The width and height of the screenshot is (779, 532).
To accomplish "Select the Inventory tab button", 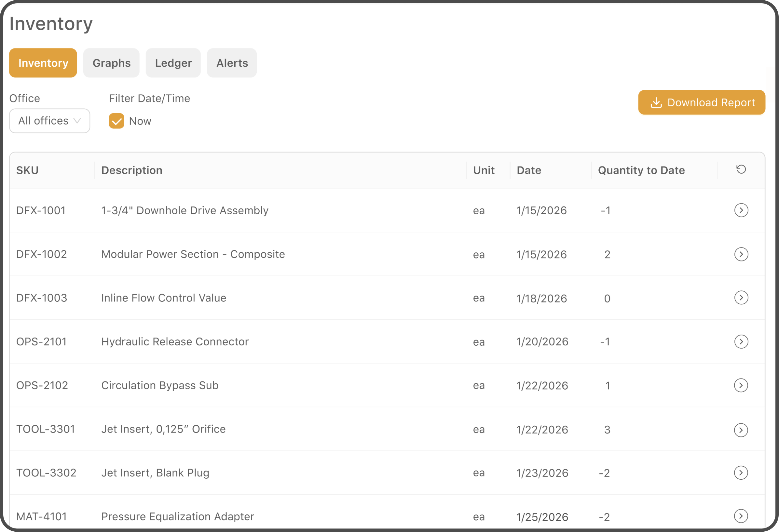I will 43,63.
